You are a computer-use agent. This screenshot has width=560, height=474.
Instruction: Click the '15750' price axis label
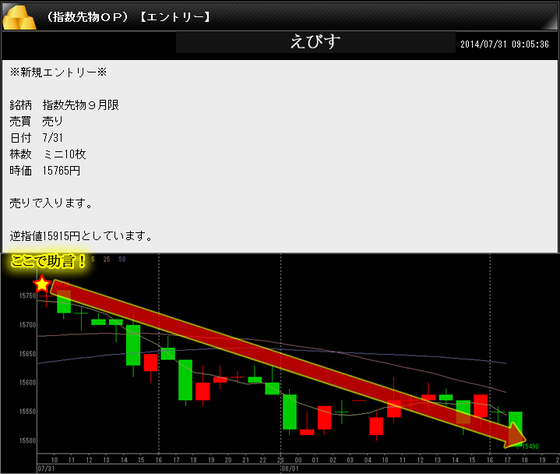28,296
